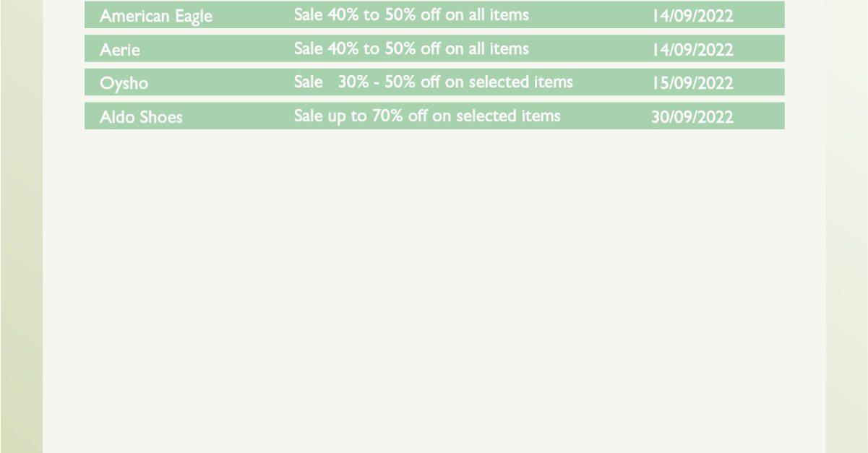Image resolution: width=868 pixels, height=453 pixels.
Task: Click American Eagle sale description text
Action: point(411,14)
